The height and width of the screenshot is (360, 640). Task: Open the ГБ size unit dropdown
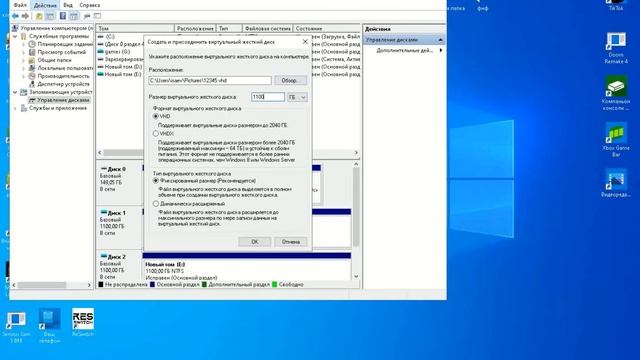[297, 97]
